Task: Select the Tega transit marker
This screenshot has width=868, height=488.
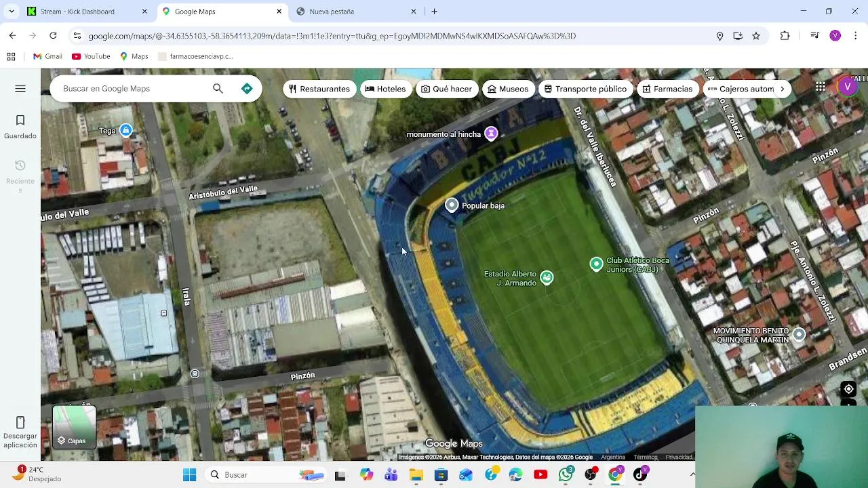Action: [125, 130]
